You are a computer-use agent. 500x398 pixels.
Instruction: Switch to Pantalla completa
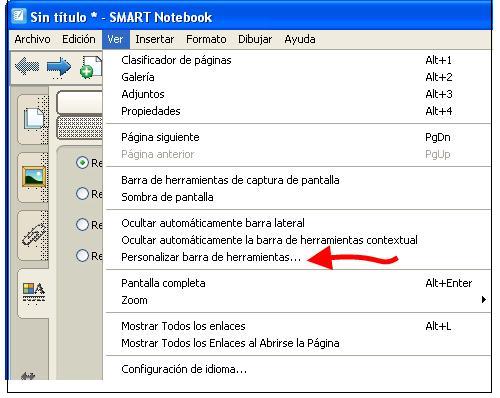coord(298,283)
